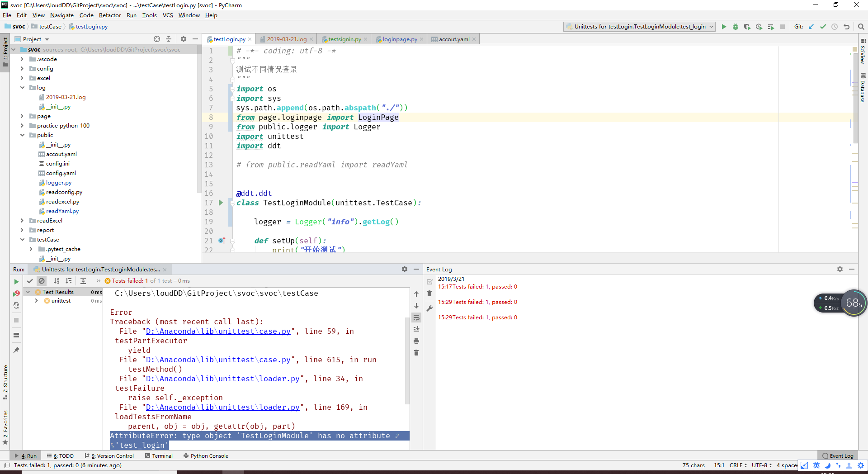Rerun failed tests icon
The image size is (868, 474).
[x=16, y=293]
